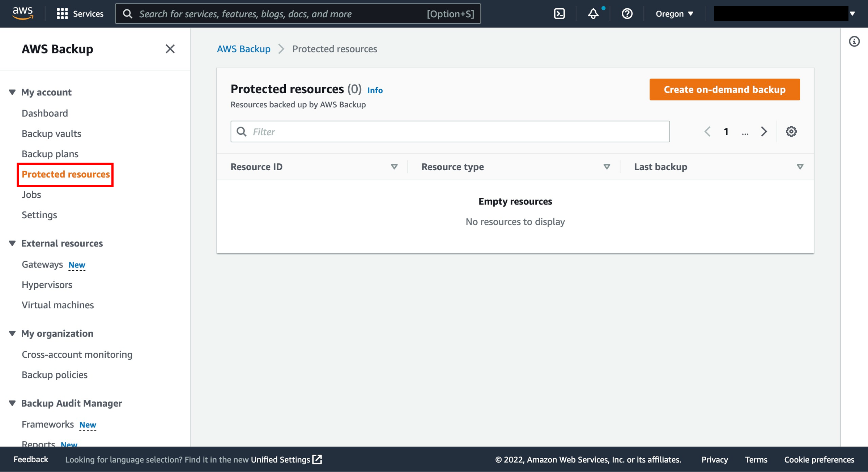Open Virtual machines in the sidebar
This screenshot has width=868, height=472.
[58, 305]
